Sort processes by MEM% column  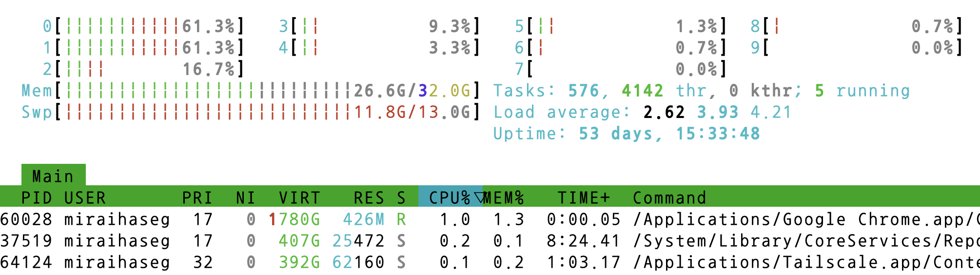click(504, 197)
